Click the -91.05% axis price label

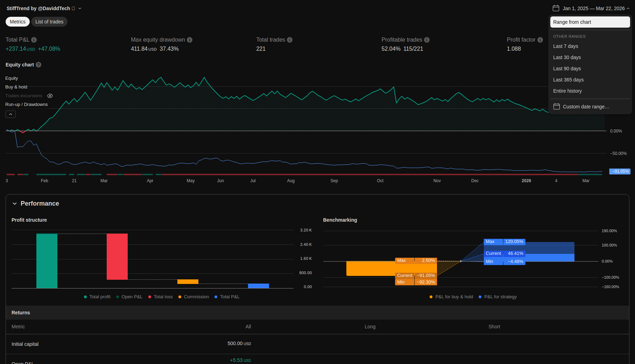[620, 171]
